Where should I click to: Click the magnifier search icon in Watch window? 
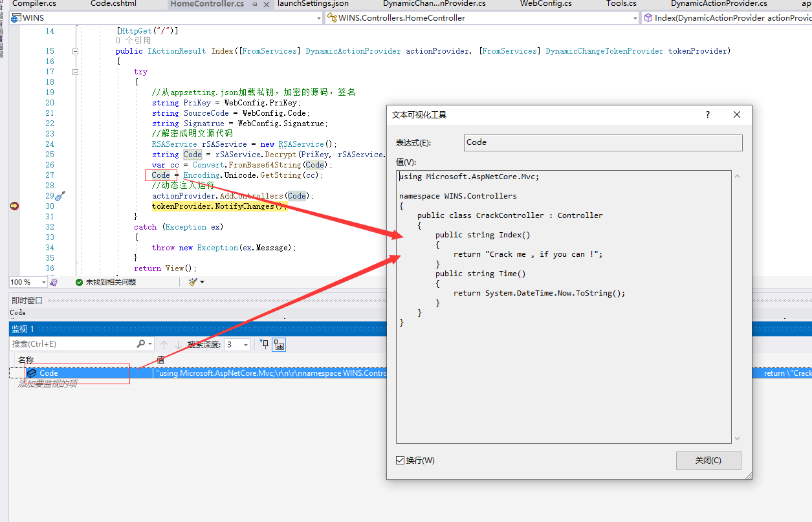click(141, 344)
